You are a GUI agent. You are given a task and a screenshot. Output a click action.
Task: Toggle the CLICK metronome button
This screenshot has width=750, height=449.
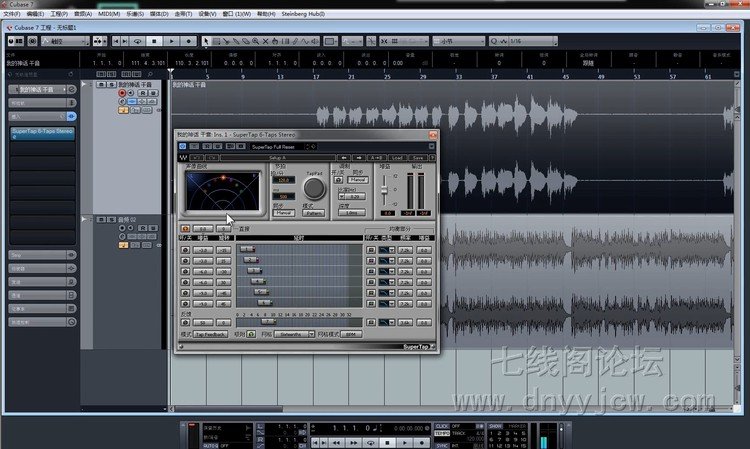click(442, 426)
